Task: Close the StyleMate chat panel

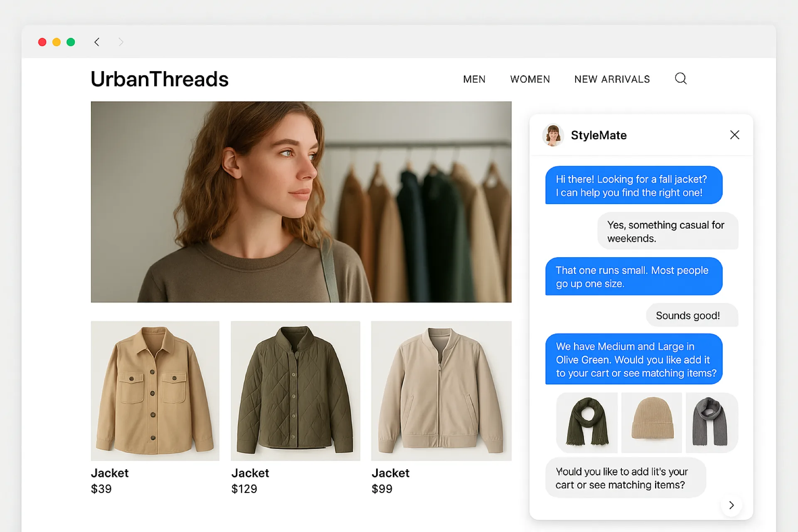Action: point(735,135)
